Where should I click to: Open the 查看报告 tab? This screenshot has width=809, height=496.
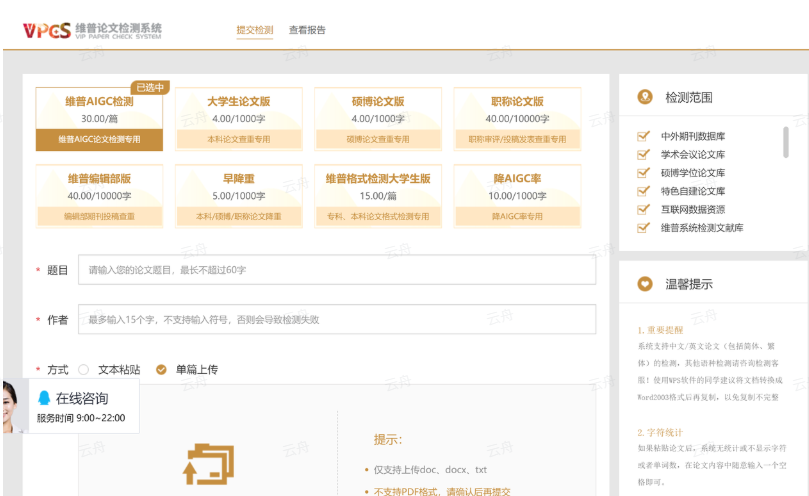point(307,30)
